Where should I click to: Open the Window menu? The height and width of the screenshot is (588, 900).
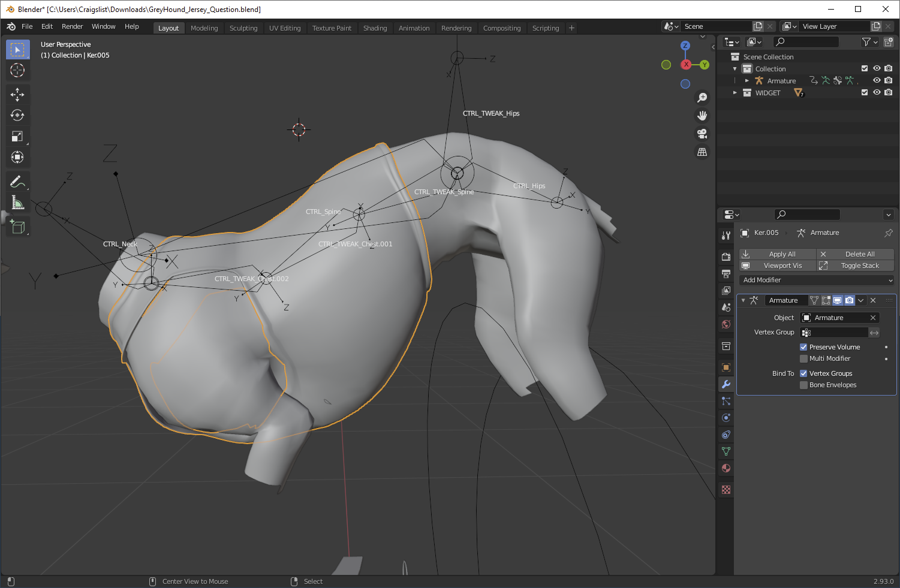[104, 26]
